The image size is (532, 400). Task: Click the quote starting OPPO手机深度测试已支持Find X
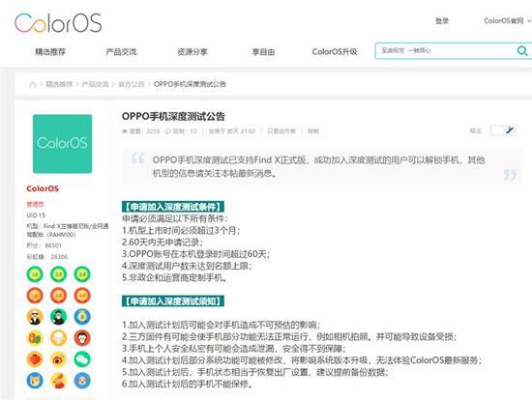click(318, 166)
